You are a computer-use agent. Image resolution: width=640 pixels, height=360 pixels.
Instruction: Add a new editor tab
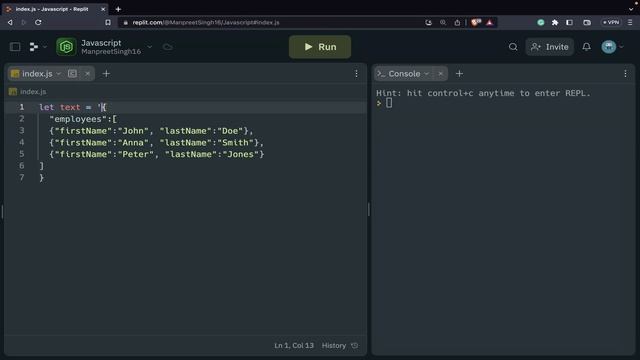(x=106, y=74)
